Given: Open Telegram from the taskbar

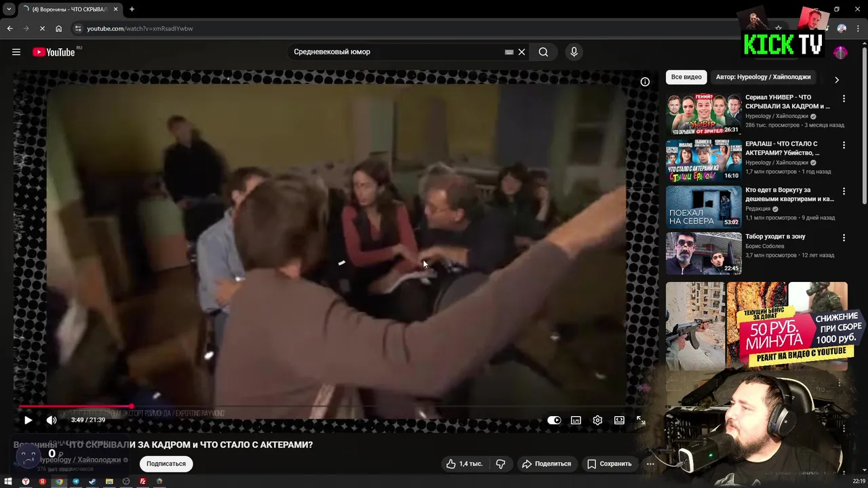Looking at the screenshot, I should [x=76, y=481].
